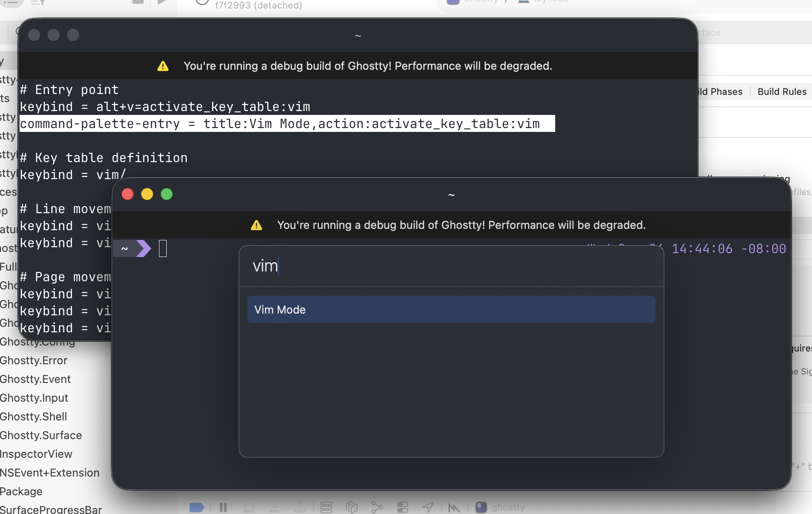The height and width of the screenshot is (514, 812).
Task: Open the Build Rules tab
Action: click(781, 91)
